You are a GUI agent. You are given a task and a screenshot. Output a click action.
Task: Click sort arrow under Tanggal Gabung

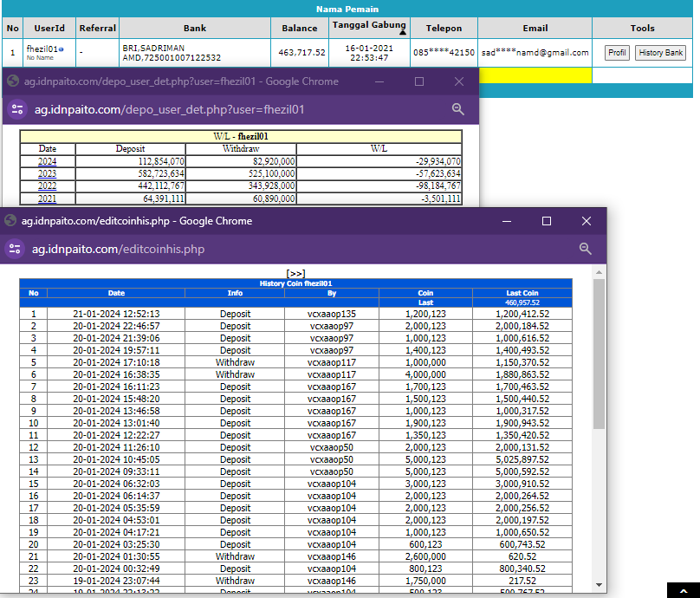[402, 32]
